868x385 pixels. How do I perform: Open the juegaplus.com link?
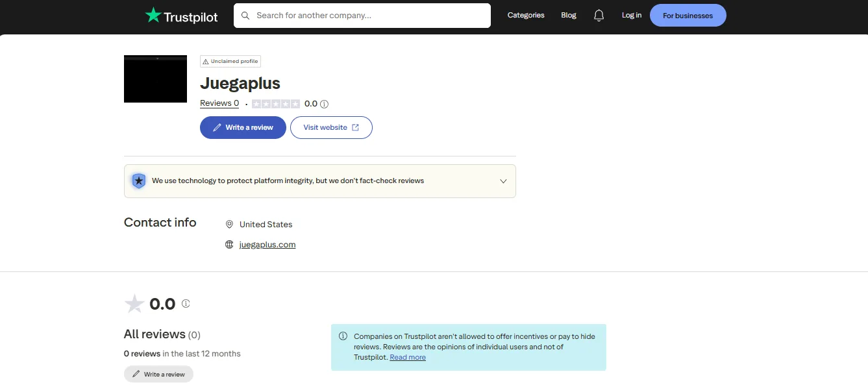[x=267, y=245]
